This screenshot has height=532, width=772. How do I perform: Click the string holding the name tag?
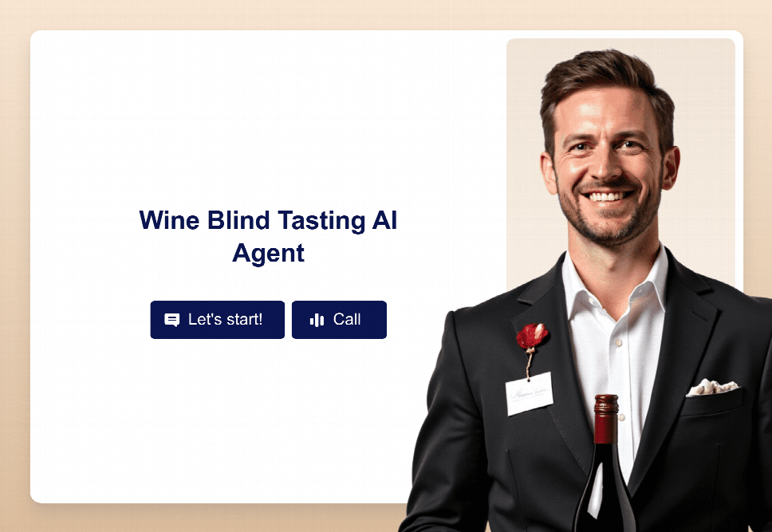530,364
